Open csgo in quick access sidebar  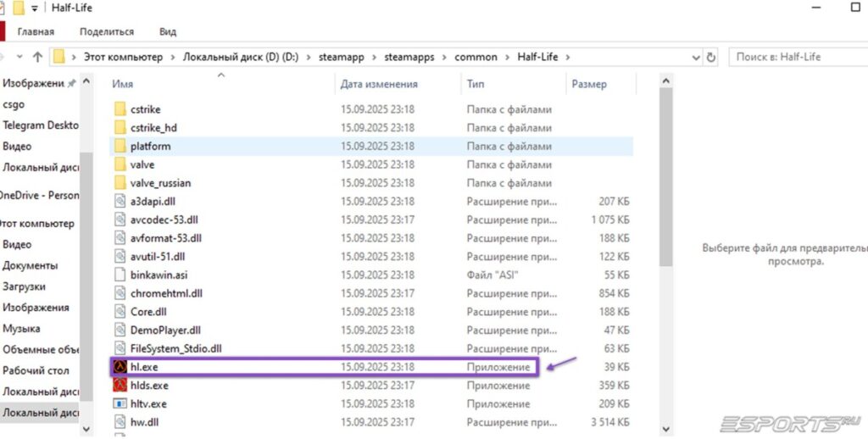pos(14,104)
